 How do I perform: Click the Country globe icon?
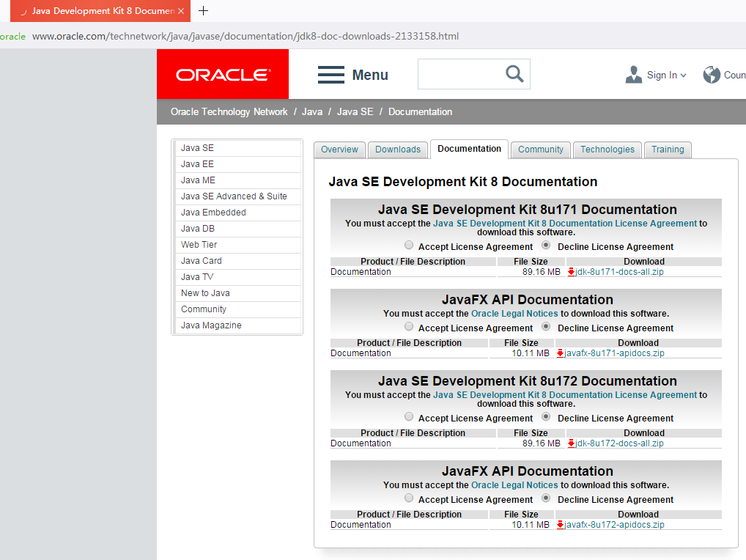tap(711, 75)
